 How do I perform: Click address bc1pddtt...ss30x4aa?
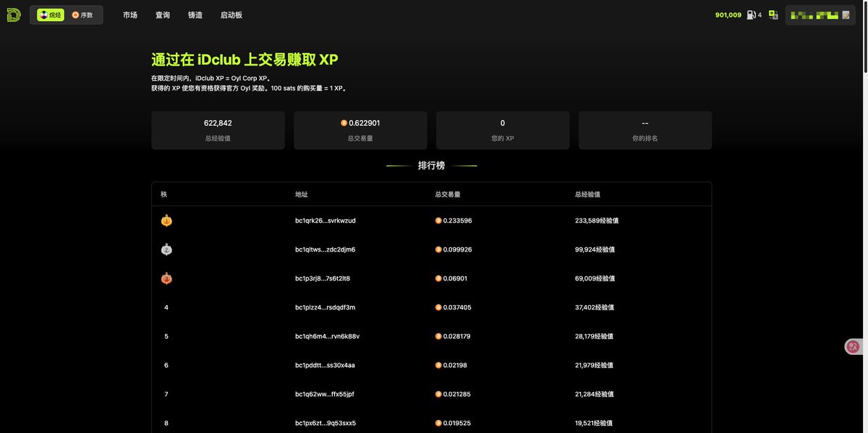click(325, 365)
